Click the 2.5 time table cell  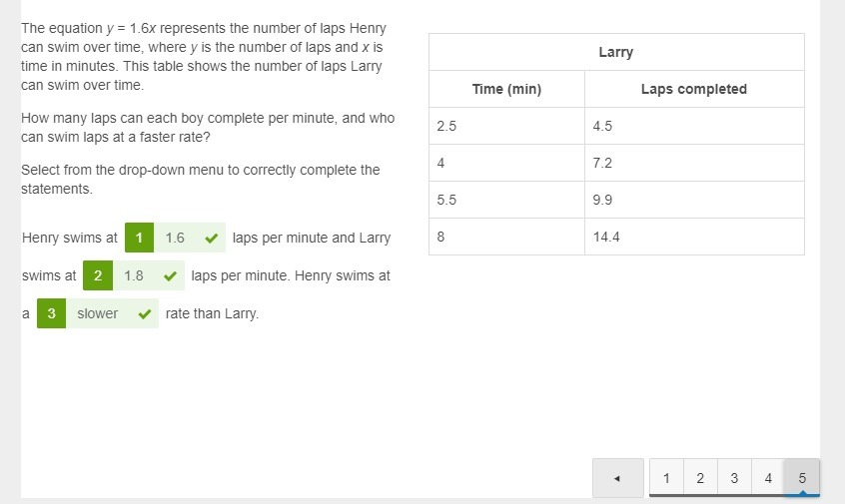point(507,126)
